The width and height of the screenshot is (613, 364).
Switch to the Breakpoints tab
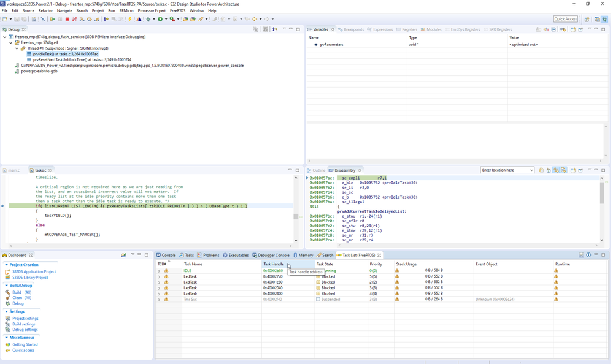click(x=351, y=29)
